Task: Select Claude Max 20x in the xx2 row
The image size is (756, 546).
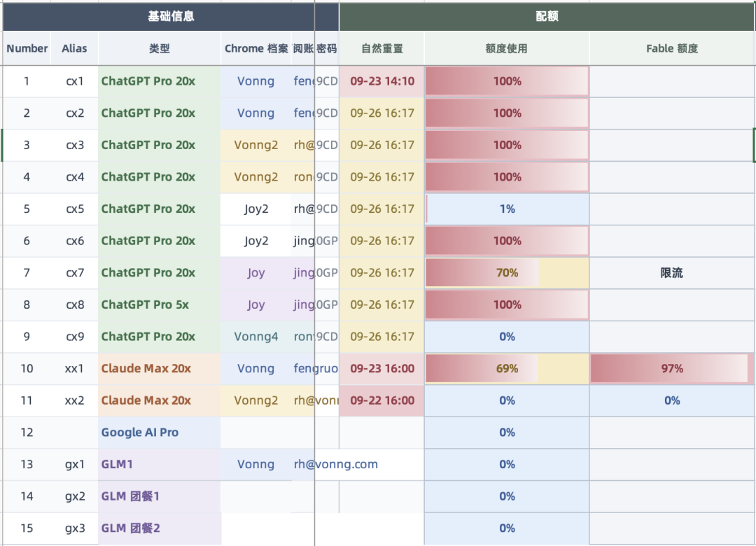Action: click(160, 400)
